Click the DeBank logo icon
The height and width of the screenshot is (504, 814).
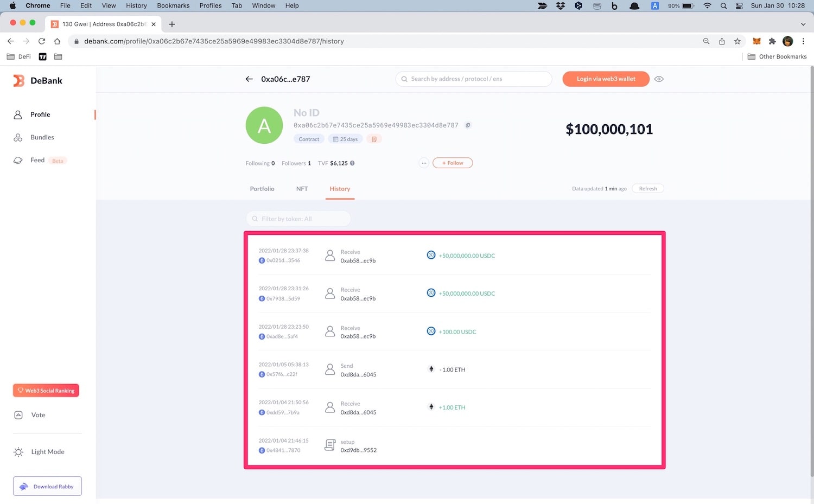[x=19, y=81]
